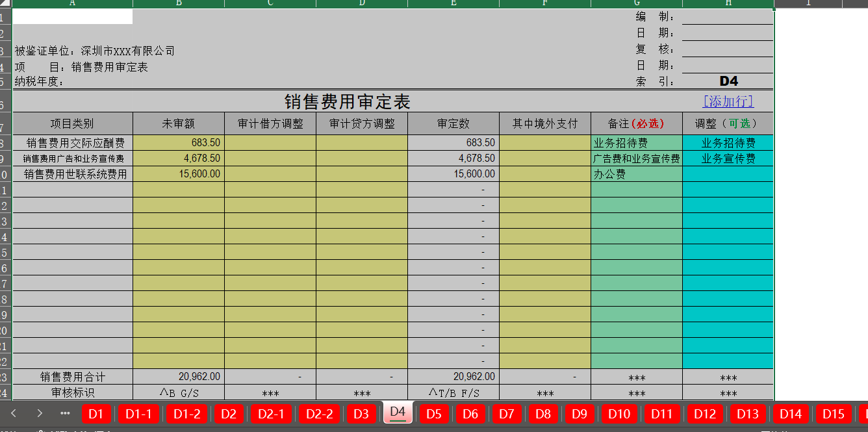This screenshot has width=868, height=432.
Task: Click 4,678.50 in the 审定数 column
Action: click(453, 159)
